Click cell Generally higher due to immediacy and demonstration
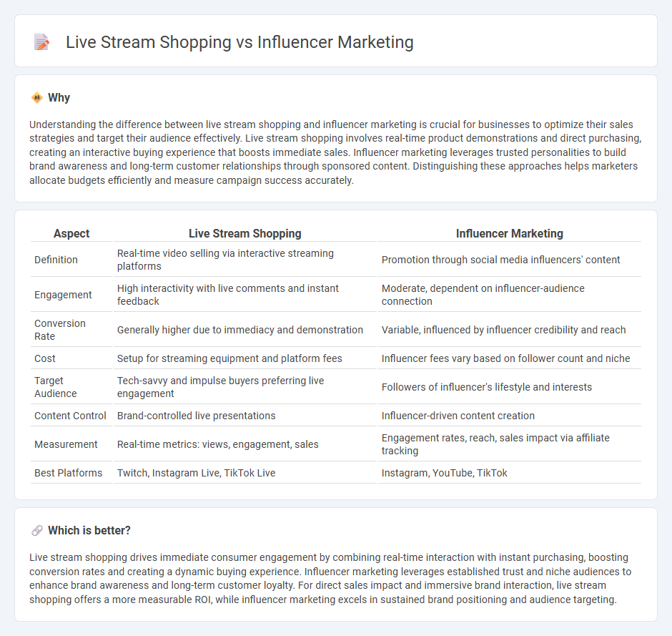This screenshot has height=636, width=672. [x=245, y=330]
